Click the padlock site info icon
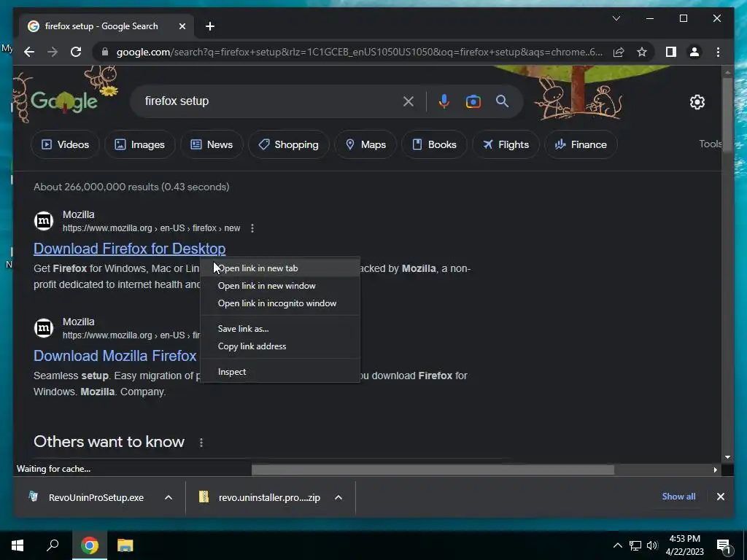Viewport: 747px width, 560px height. (105, 52)
